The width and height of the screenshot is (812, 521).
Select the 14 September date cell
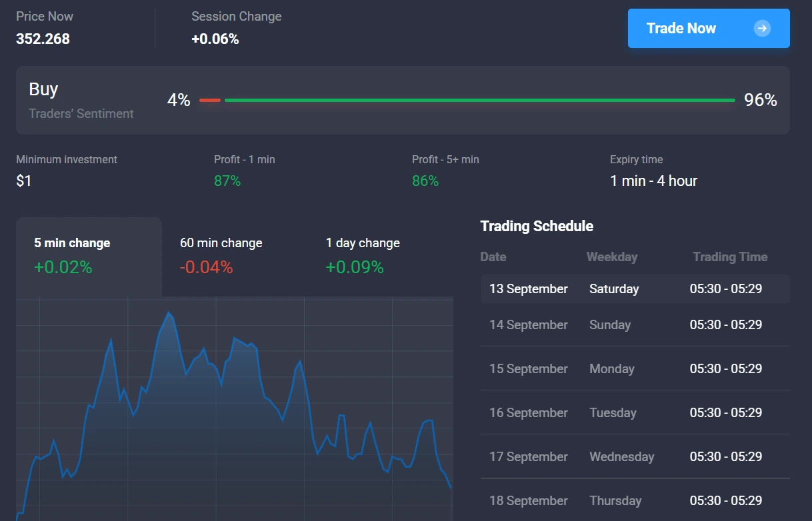(x=529, y=324)
